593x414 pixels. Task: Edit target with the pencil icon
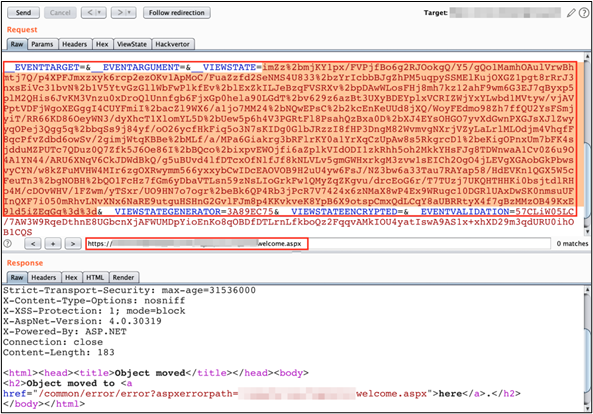coord(571,13)
